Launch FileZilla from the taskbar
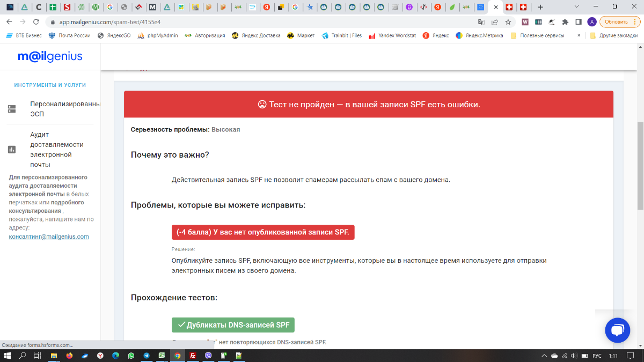644x362 pixels. pyautogui.click(x=192, y=355)
